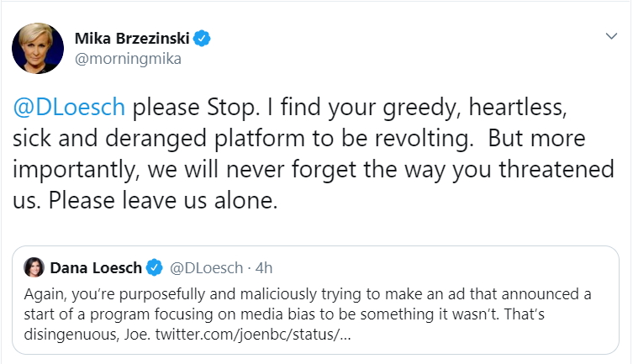Click the blue @DLoesch mention in tweet
The height and width of the screenshot is (364, 633).
point(68,107)
